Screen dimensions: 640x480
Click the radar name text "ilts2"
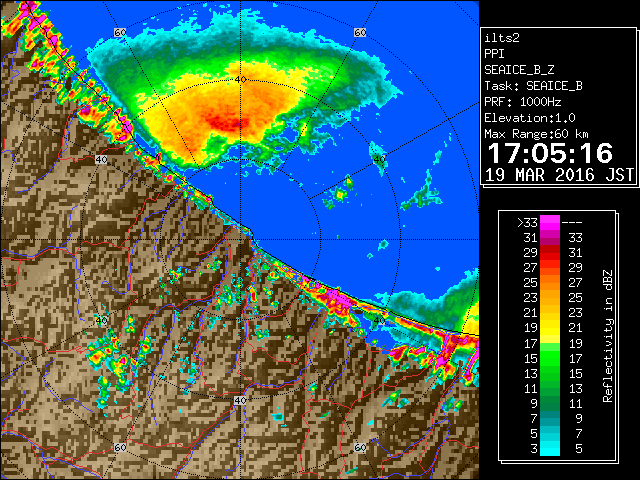coord(502,38)
